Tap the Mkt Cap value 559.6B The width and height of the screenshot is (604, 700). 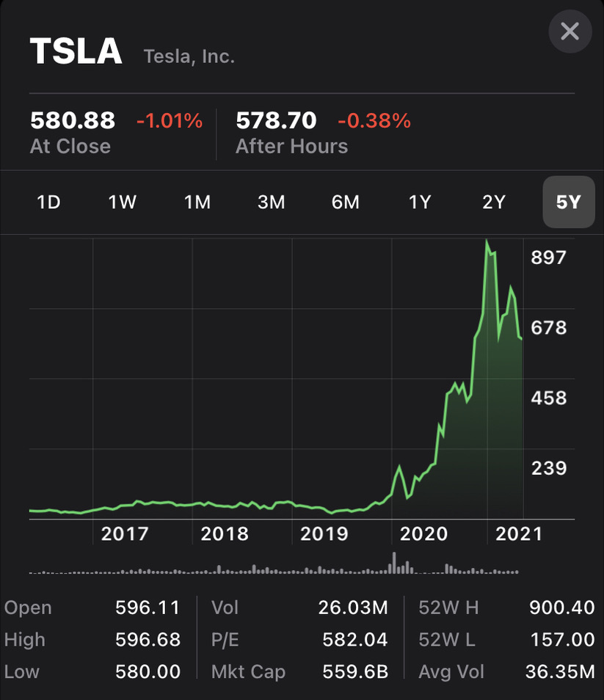pos(355,671)
